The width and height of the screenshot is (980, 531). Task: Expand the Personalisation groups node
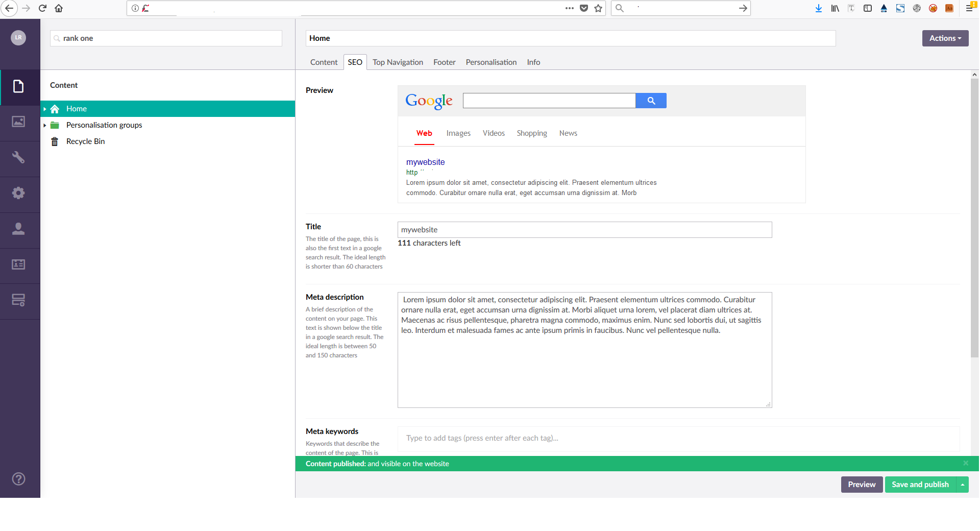pos(45,125)
